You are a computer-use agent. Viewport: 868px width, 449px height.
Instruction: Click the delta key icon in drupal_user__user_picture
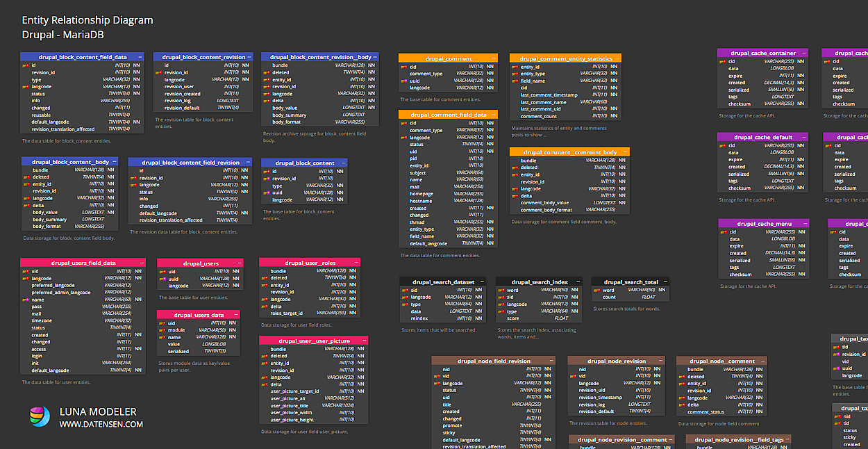tap(264, 384)
